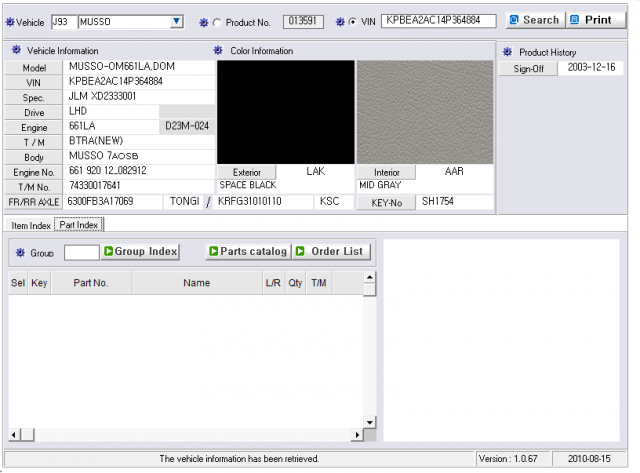
Task: Select the Product No. radio button
Action: coord(217,23)
